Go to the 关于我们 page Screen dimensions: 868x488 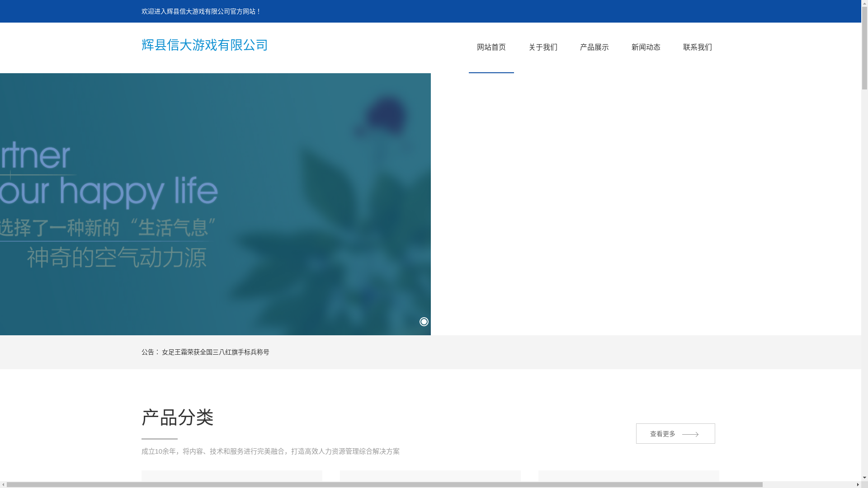pos(542,47)
